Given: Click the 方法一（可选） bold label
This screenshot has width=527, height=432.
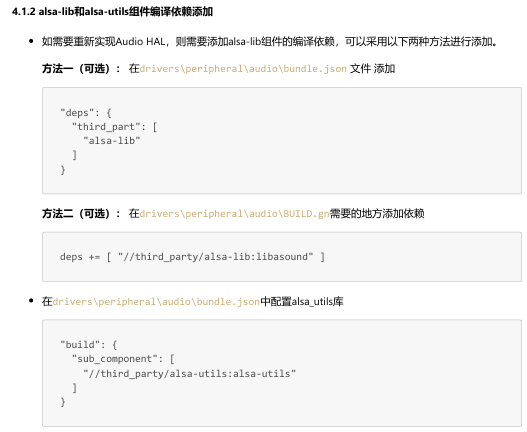Looking at the screenshot, I should coord(81,69).
